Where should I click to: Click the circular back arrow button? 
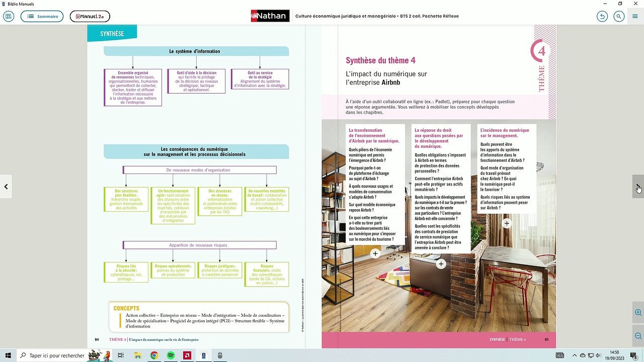[602, 17]
